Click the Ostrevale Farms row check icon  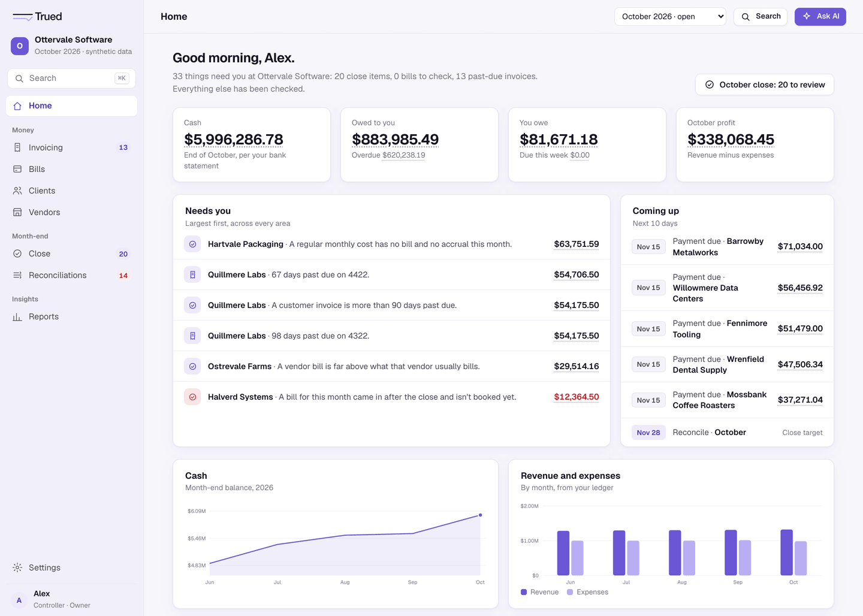click(192, 366)
